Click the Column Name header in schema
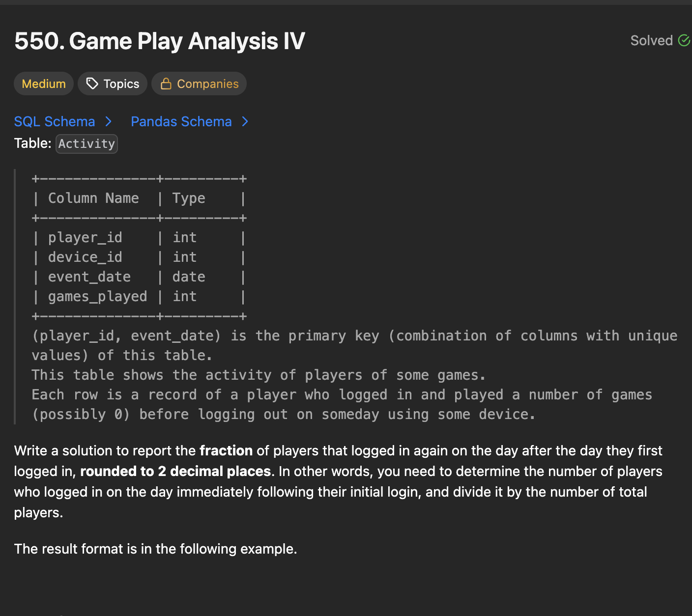692x616 pixels. tap(93, 198)
